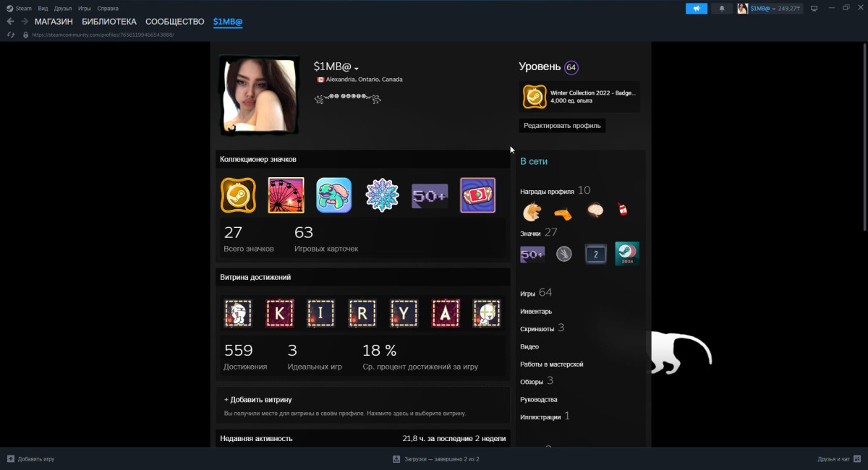Image resolution: width=868 pixels, height=470 pixels.
Task: Open the turtle creature badge
Action: [333, 195]
